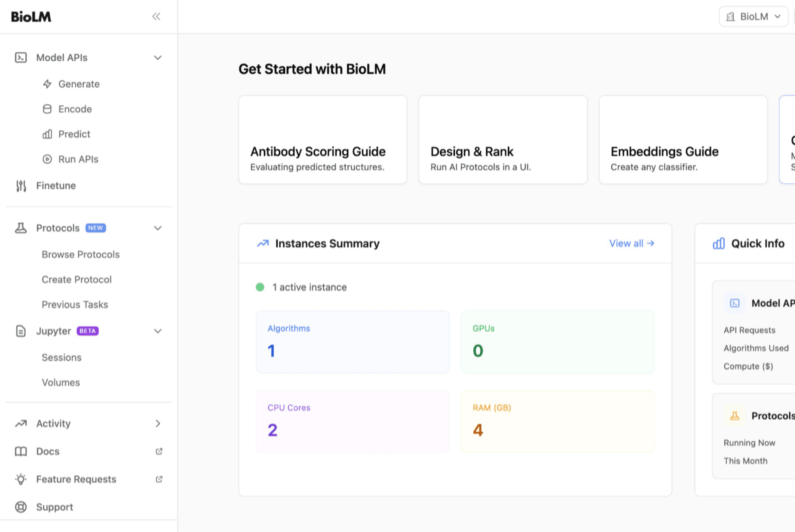Open Jupyter Sessions
Viewport: 795px width, 532px height.
pos(62,358)
